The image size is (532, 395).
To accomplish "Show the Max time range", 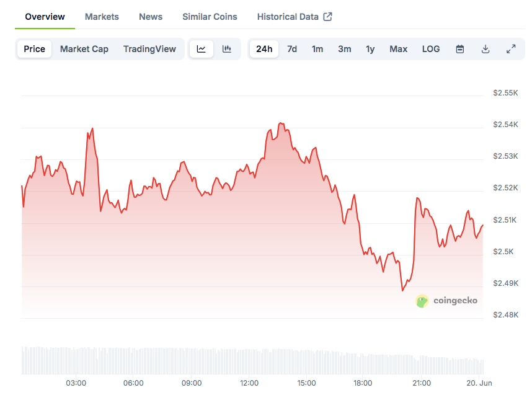I will pyautogui.click(x=398, y=49).
